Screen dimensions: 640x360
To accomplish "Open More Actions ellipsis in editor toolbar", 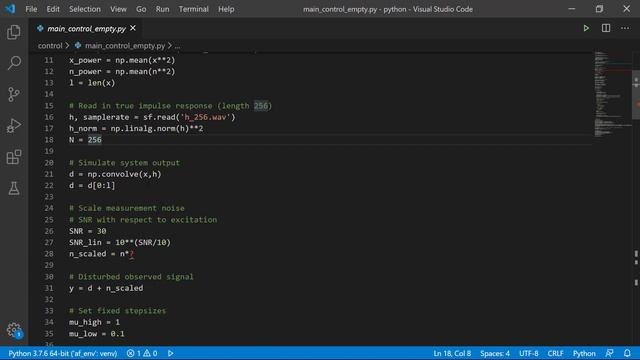I will 625,28.
